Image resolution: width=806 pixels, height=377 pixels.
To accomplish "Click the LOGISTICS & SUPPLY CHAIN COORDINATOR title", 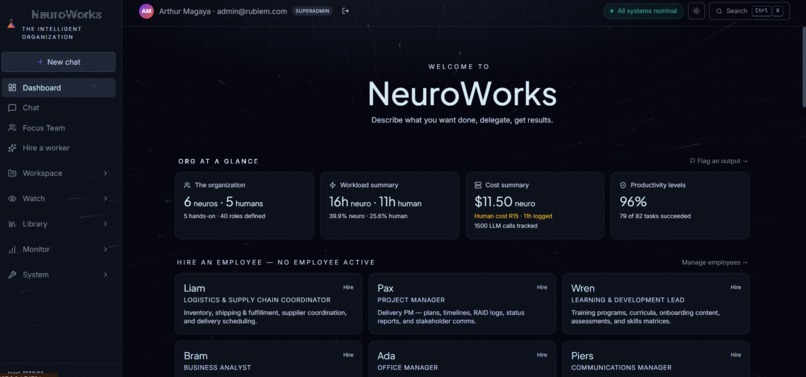I will [257, 300].
